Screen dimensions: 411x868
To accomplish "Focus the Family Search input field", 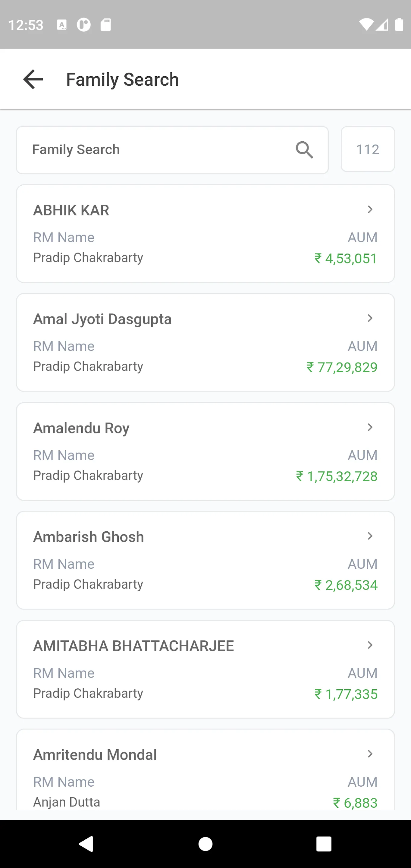I will coord(172,150).
